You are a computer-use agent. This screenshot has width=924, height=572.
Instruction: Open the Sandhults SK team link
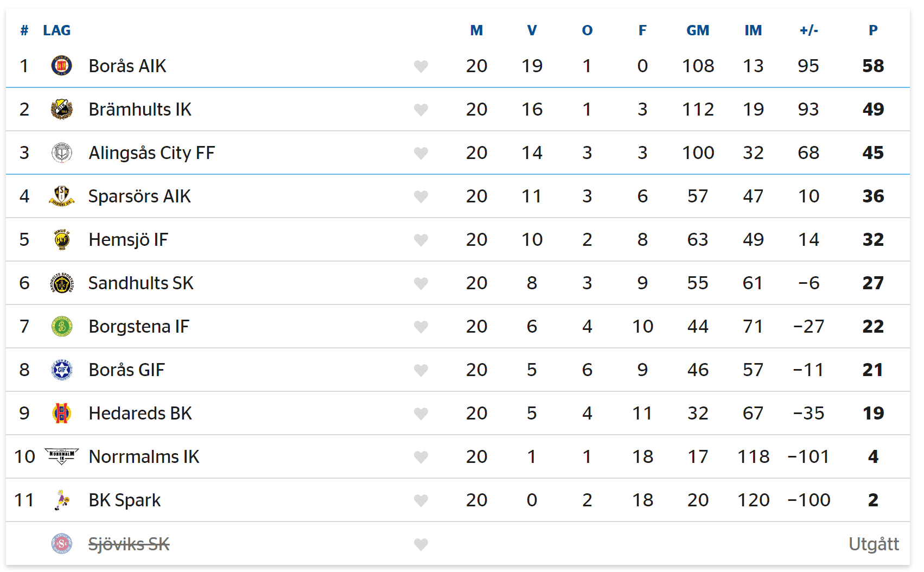[141, 283]
